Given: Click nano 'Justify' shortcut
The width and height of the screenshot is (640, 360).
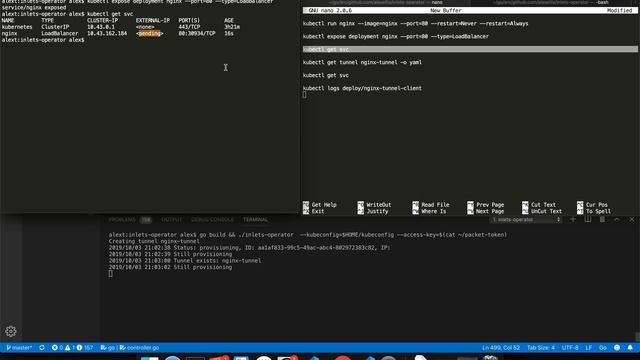Looking at the screenshot, I should point(373,211).
